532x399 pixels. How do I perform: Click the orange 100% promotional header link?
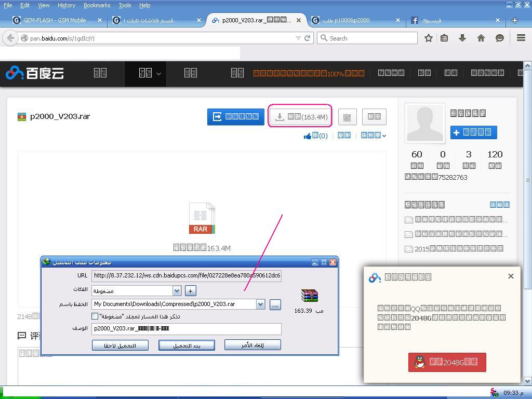309,73
